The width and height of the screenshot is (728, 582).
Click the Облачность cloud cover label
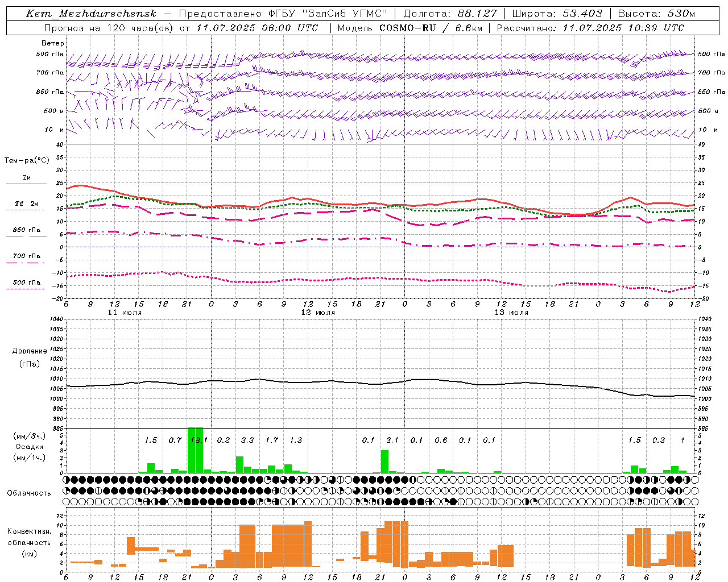tap(29, 493)
